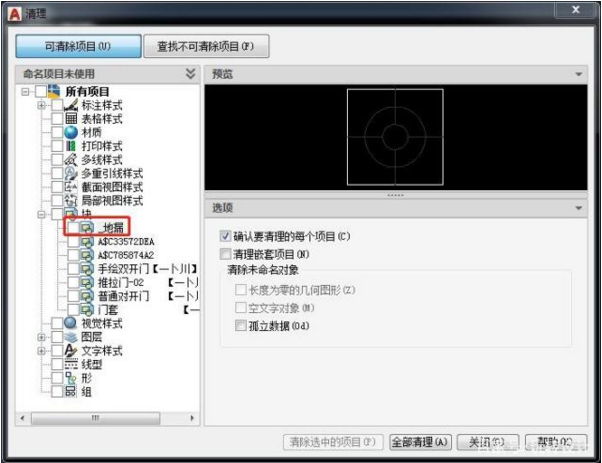This screenshot has height=463, width=602.
Task: Click the 打印样式 plot style icon
Action: point(71,146)
